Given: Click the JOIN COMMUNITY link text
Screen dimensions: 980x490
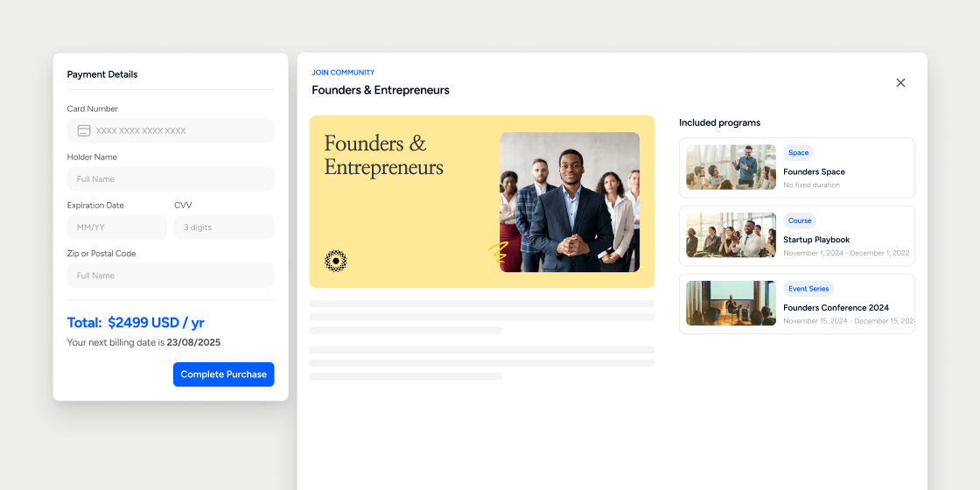Looking at the screenshot, I should click(343, 73).
